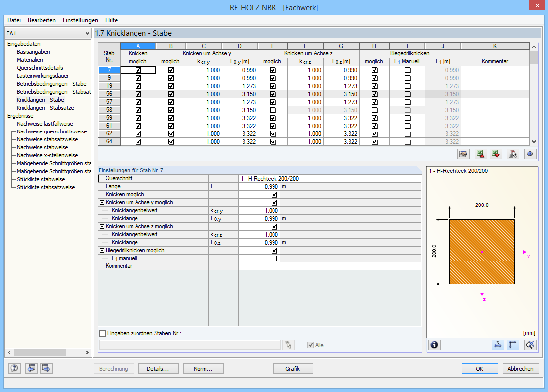Open Querschnittsdetails in the navigator

tap(40, 68)
